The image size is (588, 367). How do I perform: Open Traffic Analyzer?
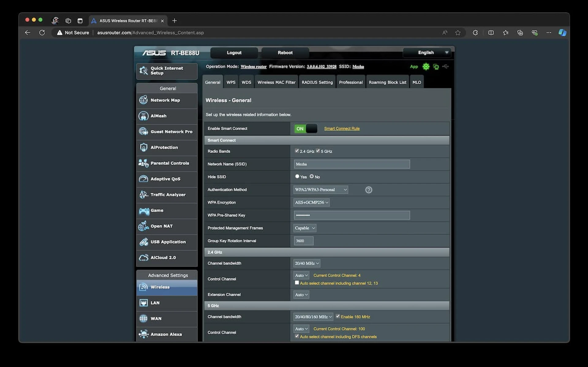(x=167, y=195)
